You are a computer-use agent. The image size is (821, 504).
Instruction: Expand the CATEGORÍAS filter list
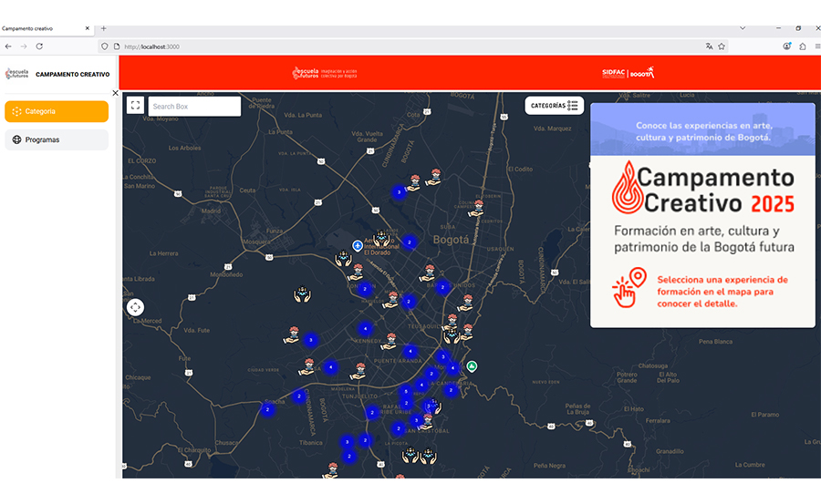point(555,106)
